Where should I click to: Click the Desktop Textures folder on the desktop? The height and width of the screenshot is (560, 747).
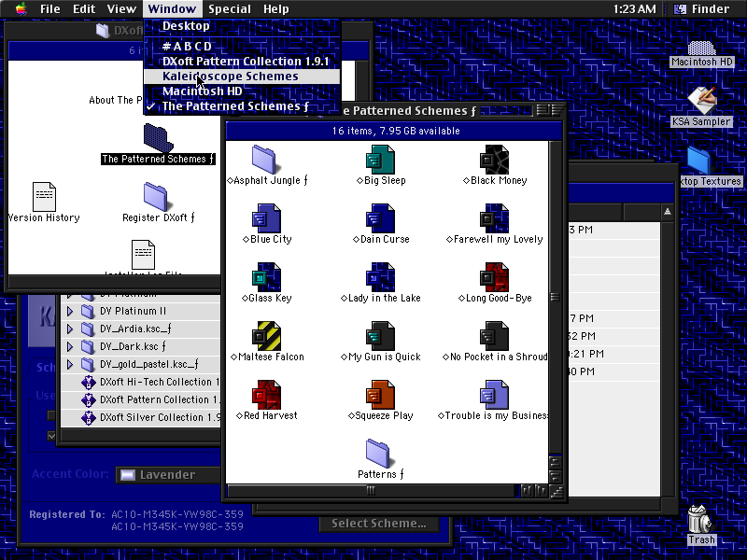(x=699, y=160)
